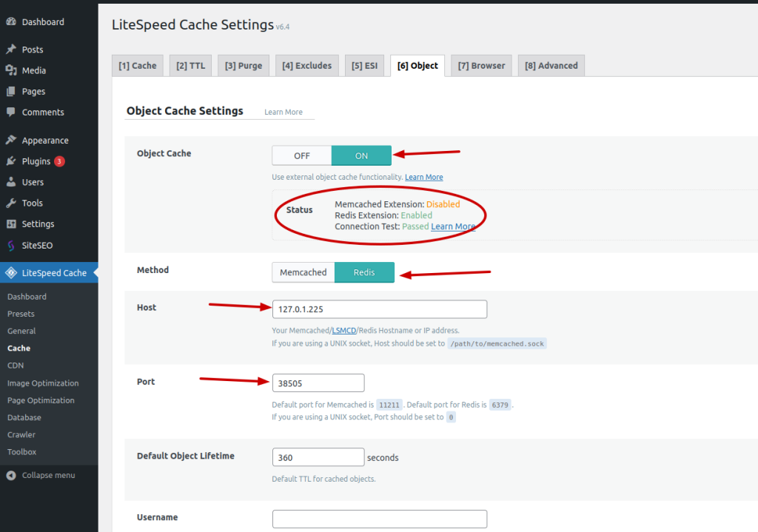The width and height of the screenshot is (758, 532).
Task: Select Memcached as the method
Action: click(x=303, y=272)
